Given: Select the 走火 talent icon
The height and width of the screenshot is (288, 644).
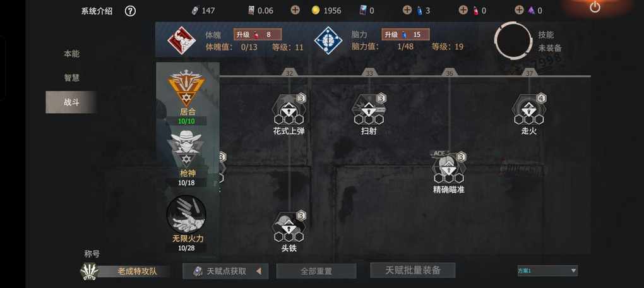Looking at the screenshot, I should 529,110.
